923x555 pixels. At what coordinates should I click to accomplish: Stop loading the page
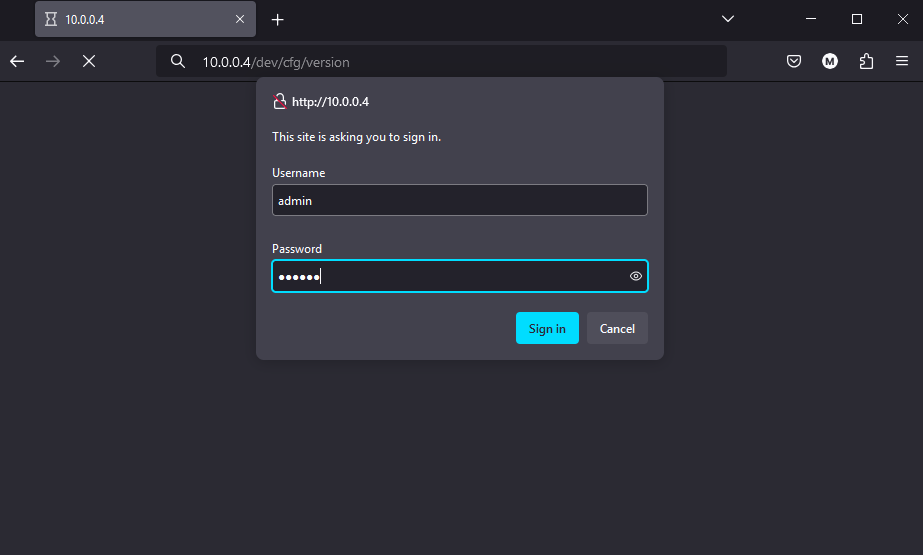coord(89,61)
